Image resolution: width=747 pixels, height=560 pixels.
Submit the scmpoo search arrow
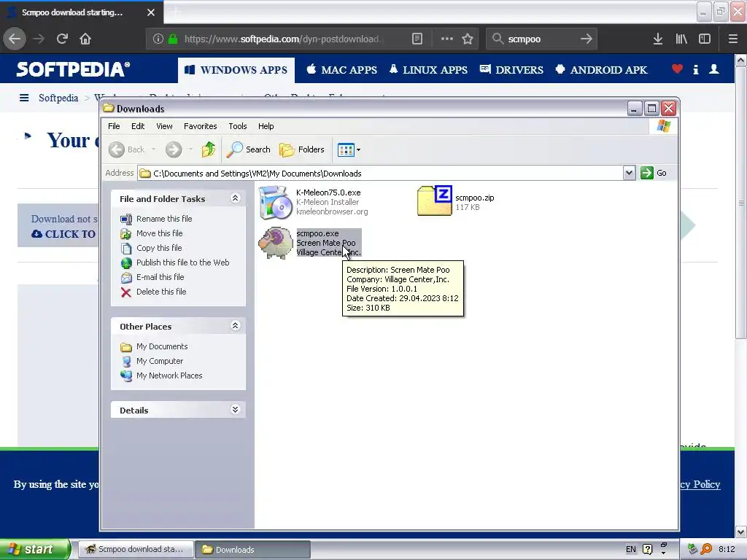pyautogui.click(x=587, y=39)
